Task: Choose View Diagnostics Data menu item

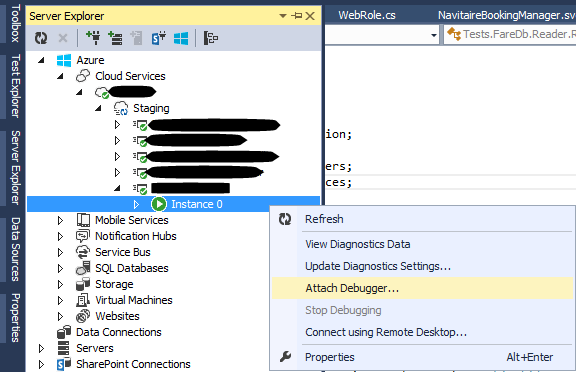Action: [x=422, y=244]
